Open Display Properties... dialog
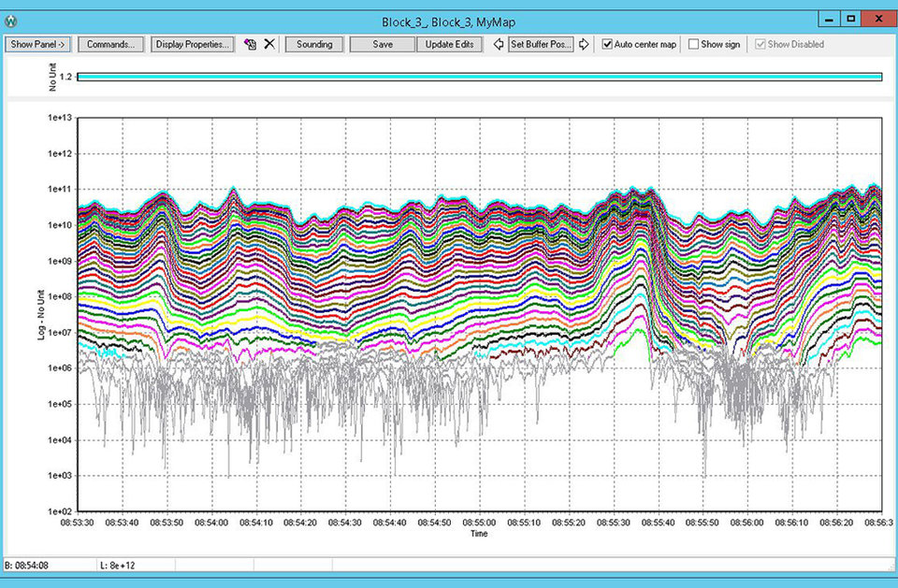This screenshot has width=898, height=588. pos(193,44)
